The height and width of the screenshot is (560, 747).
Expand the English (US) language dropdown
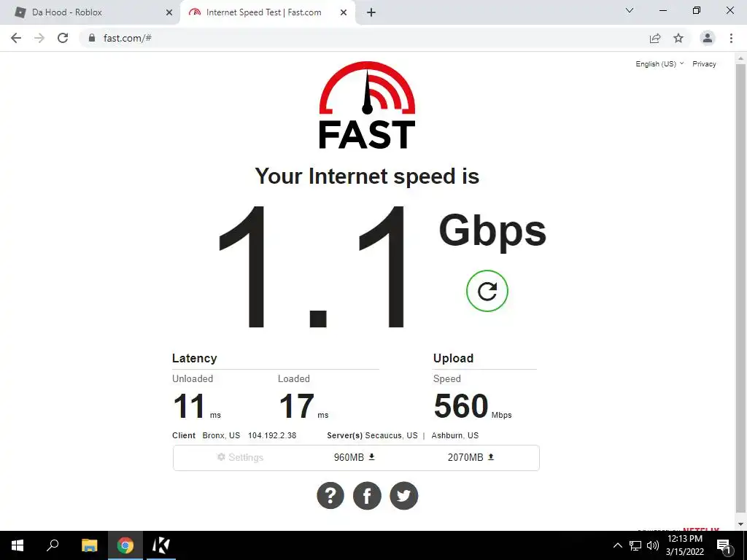click(x=659, y=64)
